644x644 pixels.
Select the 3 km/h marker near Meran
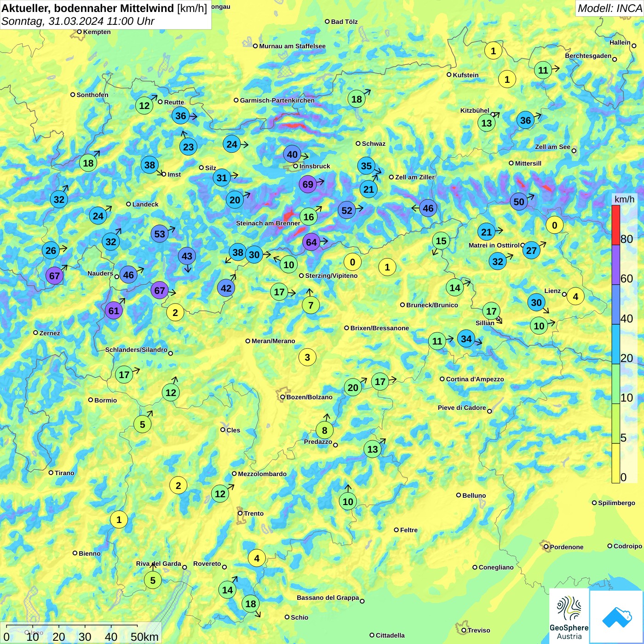[x=307, y=357]
